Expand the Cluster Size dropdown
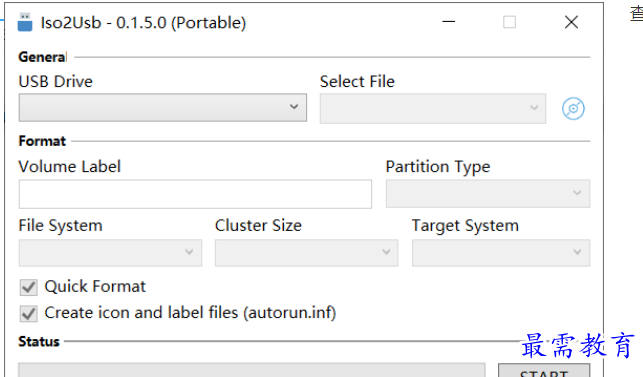This screenshot has width=643, height=377. coord(306,253)
